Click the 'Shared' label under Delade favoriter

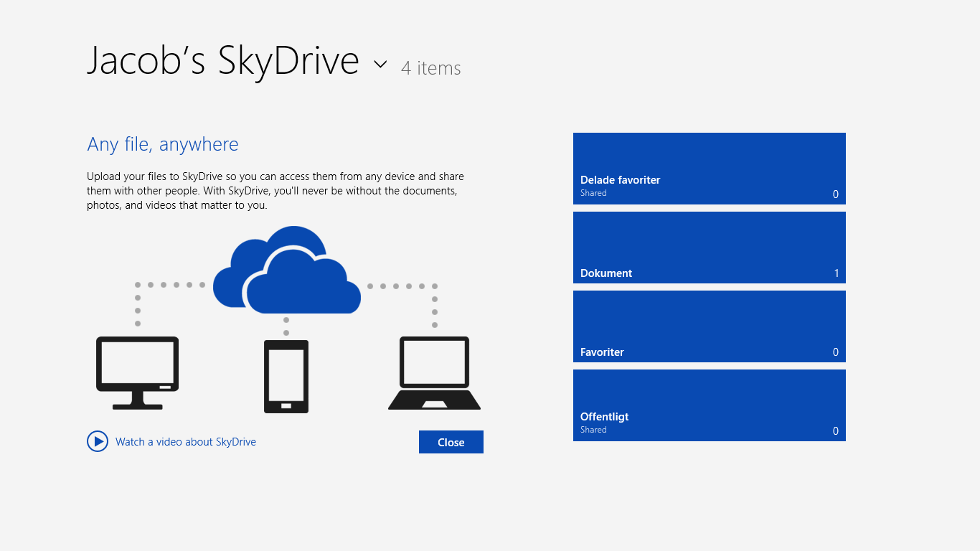tap(593, 192)
